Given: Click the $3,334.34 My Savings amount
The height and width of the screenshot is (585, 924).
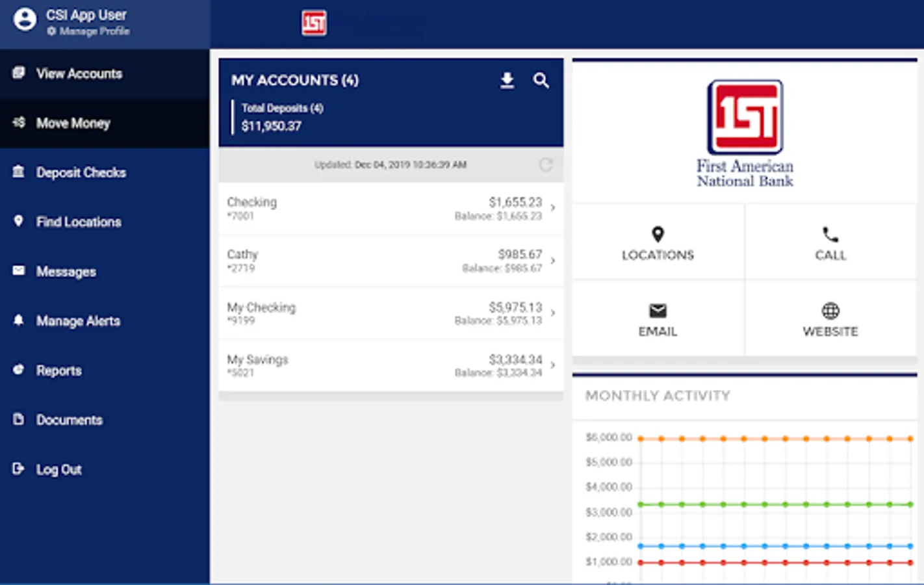Looking at the screenshot, I should point(515,359).
